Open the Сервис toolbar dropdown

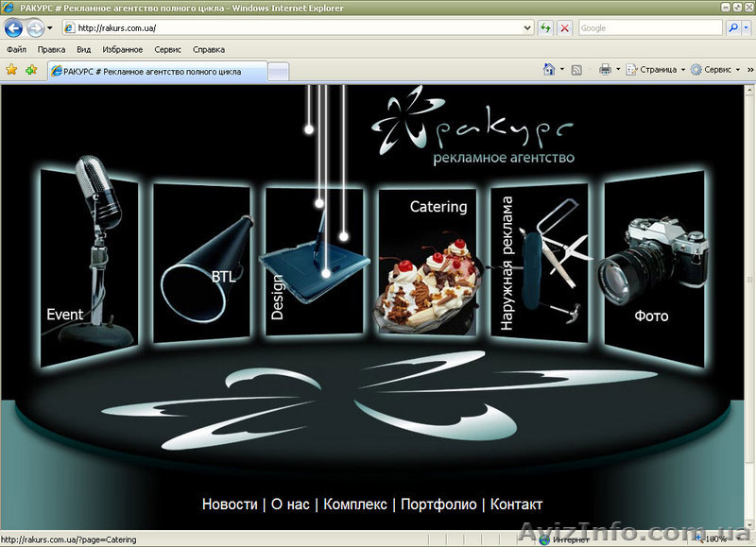[716, 69]
